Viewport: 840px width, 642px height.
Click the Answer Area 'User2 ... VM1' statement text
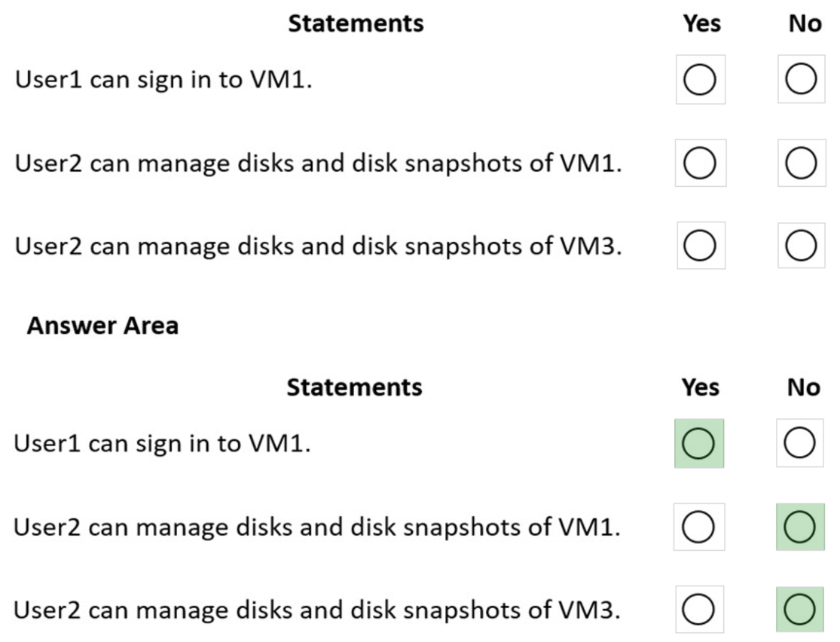[x=316, y=527]
